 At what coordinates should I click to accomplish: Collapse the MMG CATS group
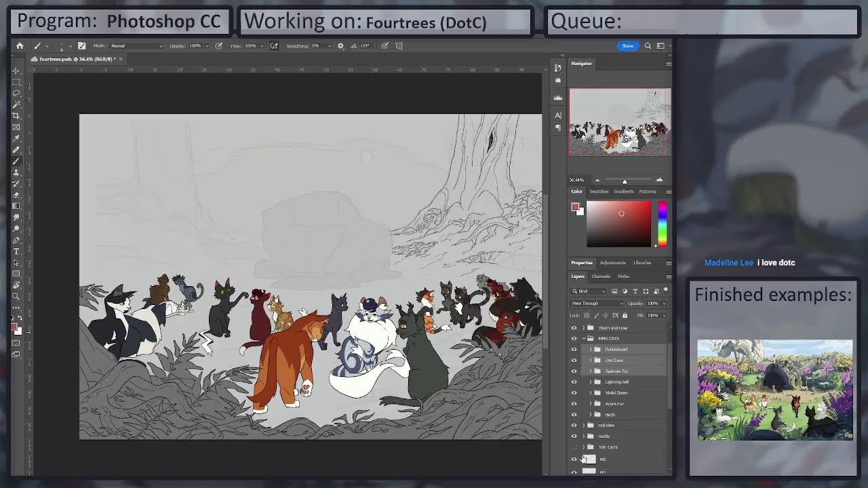point(584,338)
